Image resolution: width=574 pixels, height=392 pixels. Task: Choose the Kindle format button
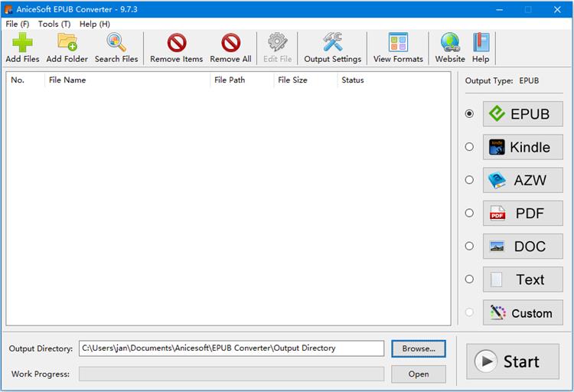click(x=523, y=147)
